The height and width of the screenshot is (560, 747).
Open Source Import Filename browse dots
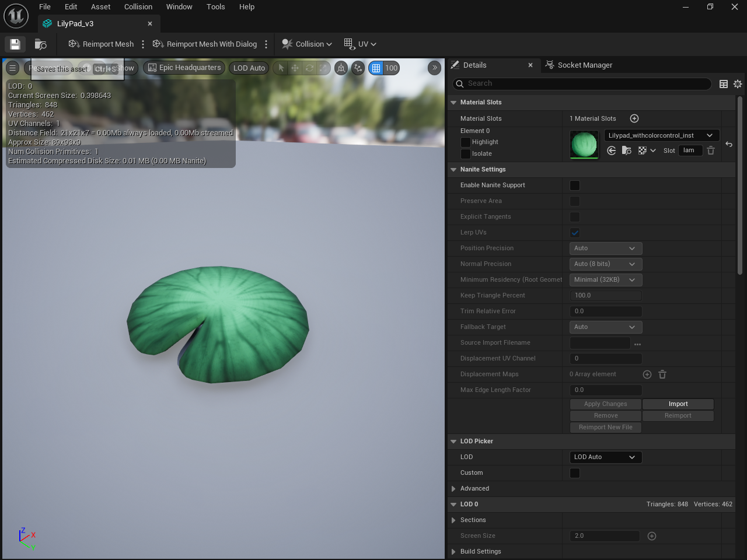637,344
